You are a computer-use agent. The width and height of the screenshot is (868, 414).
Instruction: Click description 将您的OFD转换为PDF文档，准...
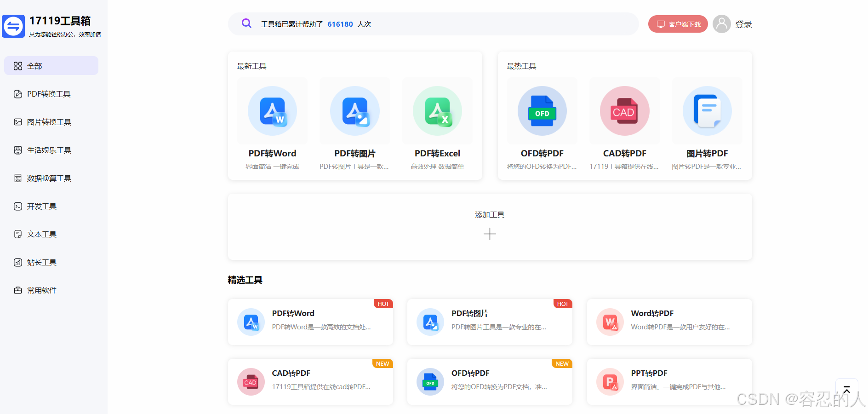coord(499,387)
